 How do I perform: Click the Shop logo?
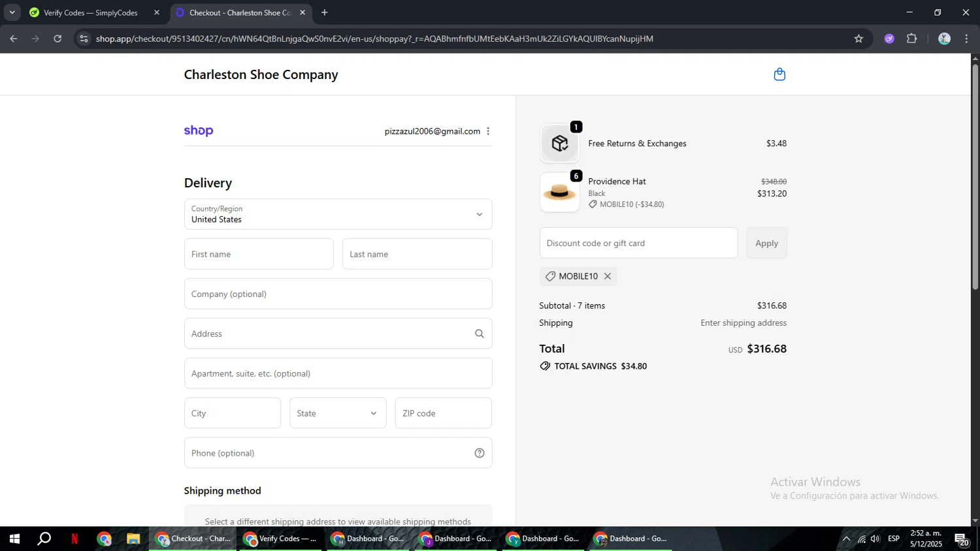tap(199, 131)
